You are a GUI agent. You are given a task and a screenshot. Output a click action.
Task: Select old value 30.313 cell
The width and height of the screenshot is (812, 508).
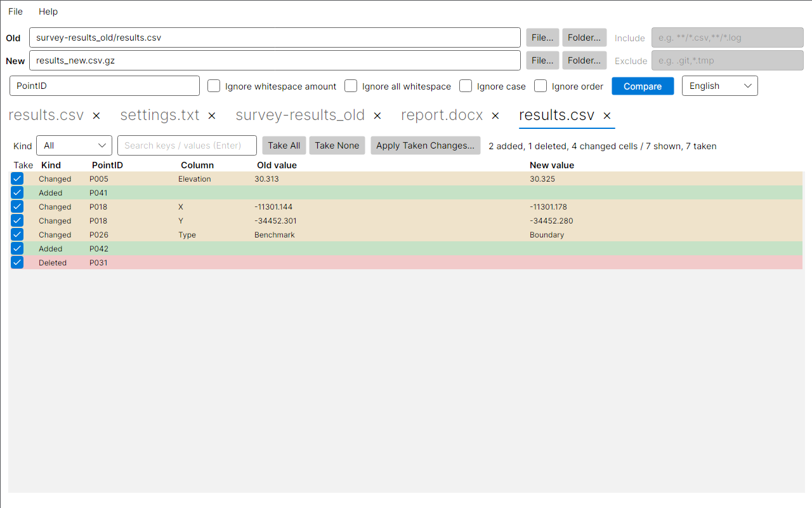[x=266, y=179]
